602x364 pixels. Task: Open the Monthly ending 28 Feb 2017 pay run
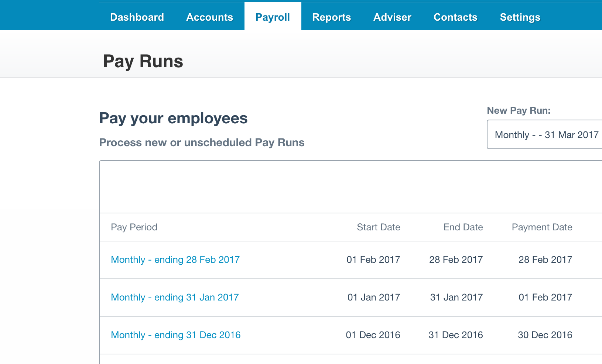175,260
